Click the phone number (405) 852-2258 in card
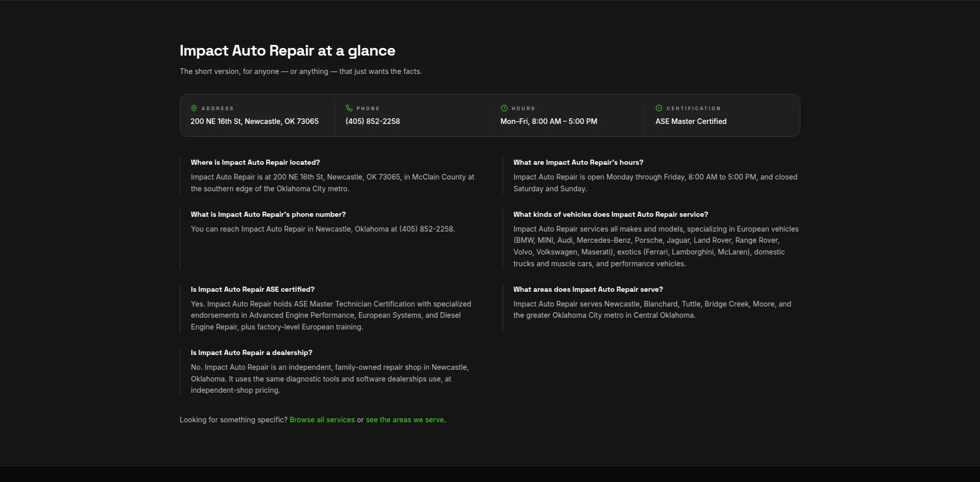 373,121
